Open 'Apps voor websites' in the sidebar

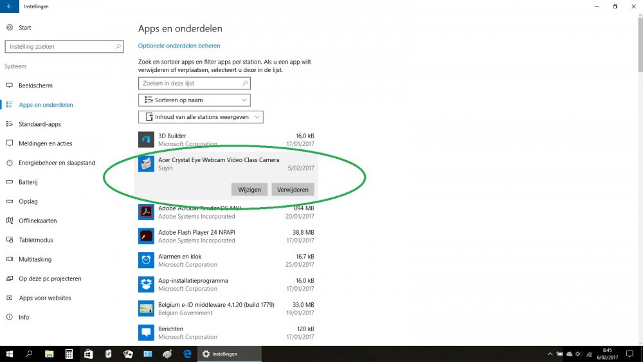45,298
